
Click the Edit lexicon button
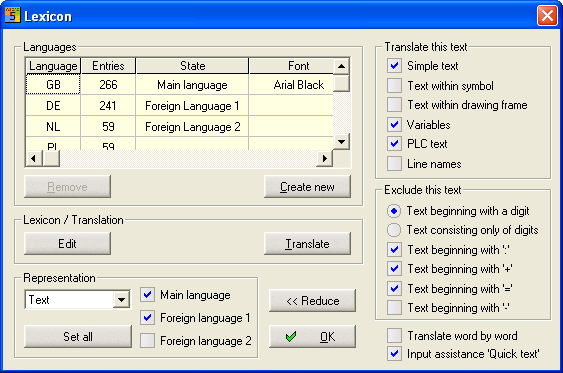click(x=68, y=243)
